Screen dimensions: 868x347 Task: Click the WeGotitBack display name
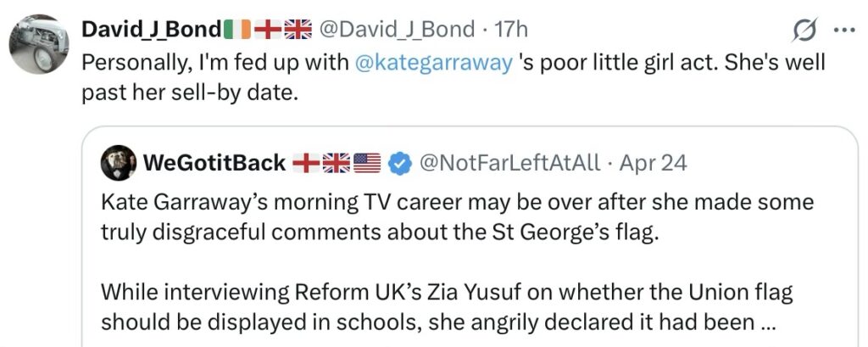point(215,163)
